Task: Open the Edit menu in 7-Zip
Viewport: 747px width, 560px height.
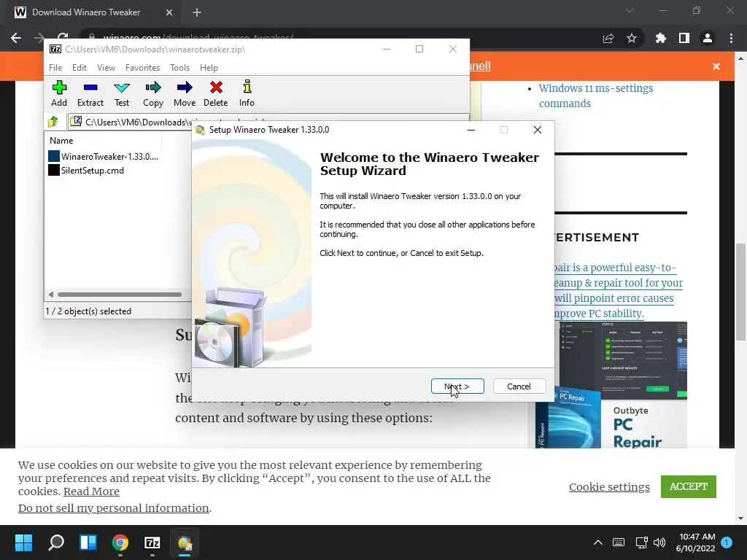Action: coord(79,68)
